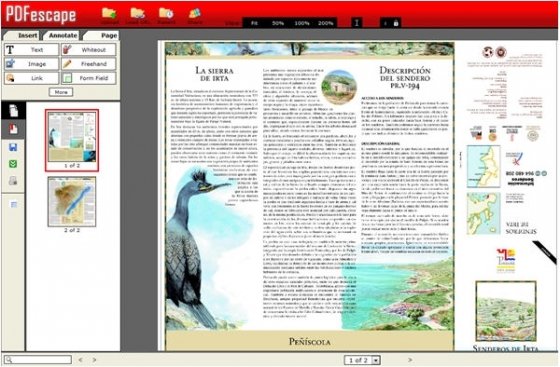560x367 pixels.
Task: Click the search input field
Action: tap(38, 360)
